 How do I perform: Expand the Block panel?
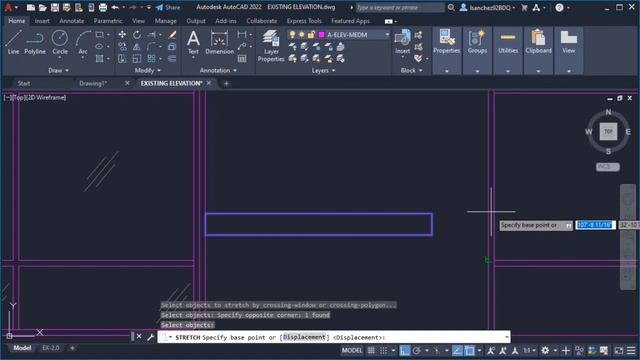[x=411, y=70]
